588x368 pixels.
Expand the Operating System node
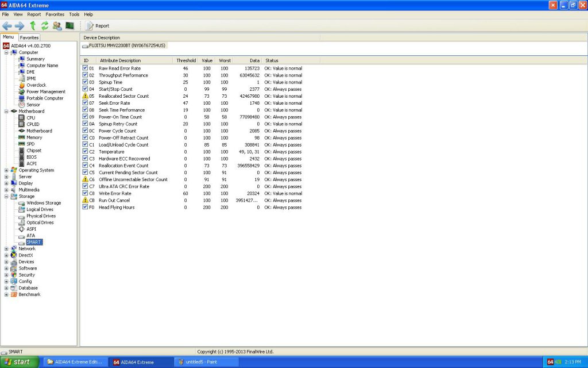coord(6,170)
